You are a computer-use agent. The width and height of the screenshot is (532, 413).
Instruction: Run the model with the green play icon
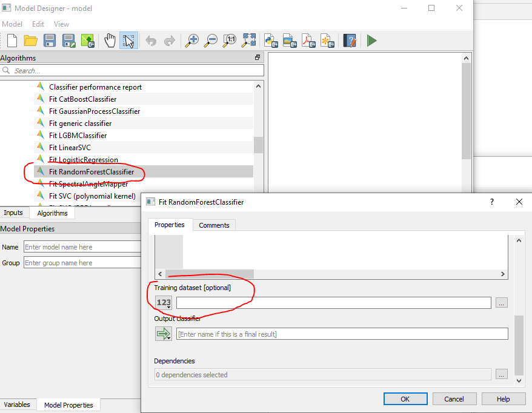(x=371, y=41)
